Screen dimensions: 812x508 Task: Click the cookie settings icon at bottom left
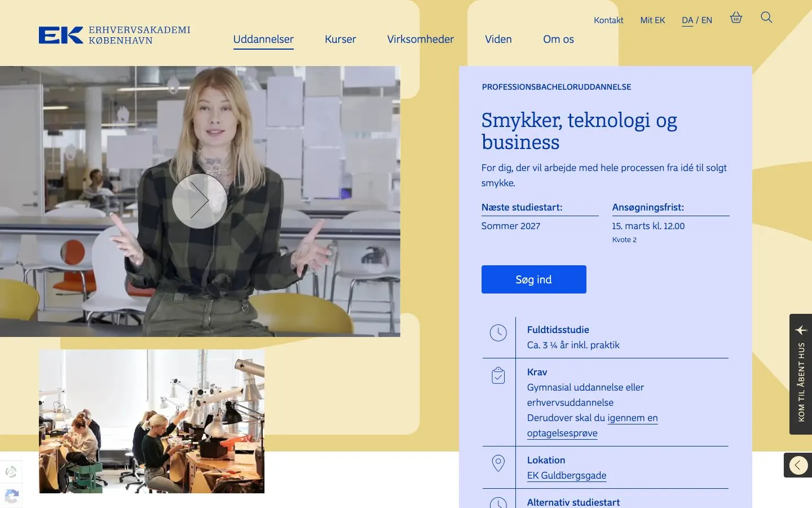[11, 471]
